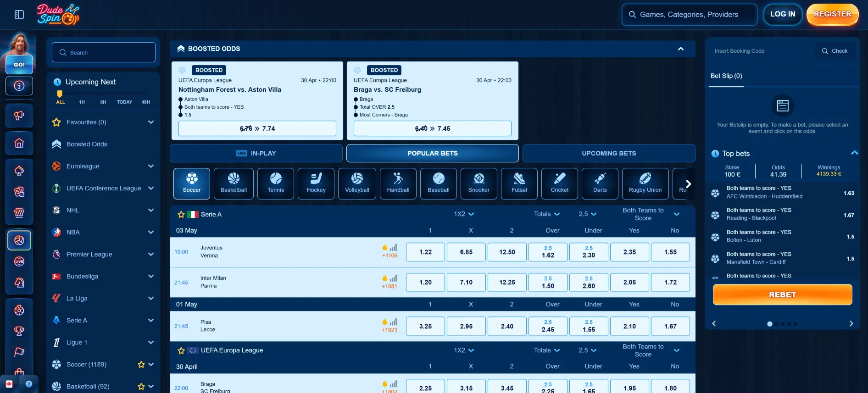This screenshot has width=868, height=393.
Task: Open the info icon in left rail
Action: [19, 86]
